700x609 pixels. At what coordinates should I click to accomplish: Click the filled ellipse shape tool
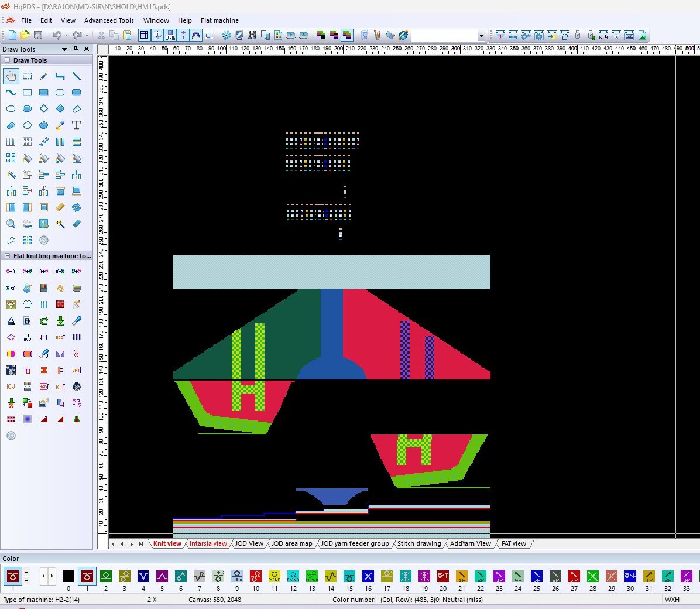[28, 109]
